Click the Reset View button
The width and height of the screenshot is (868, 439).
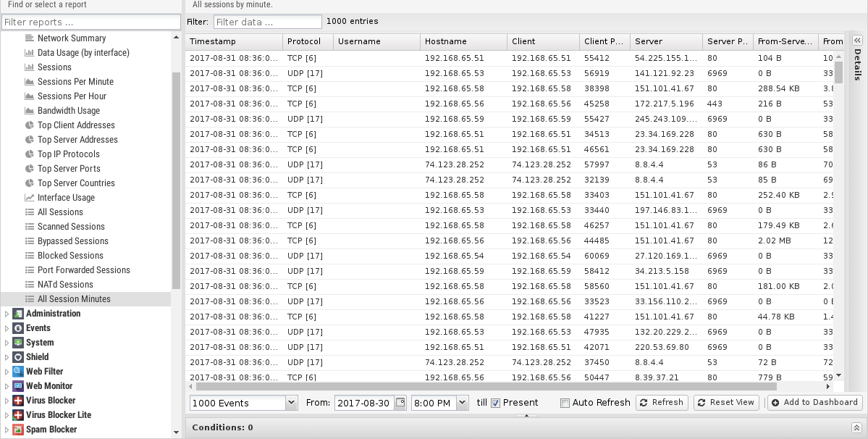[725, 403]
